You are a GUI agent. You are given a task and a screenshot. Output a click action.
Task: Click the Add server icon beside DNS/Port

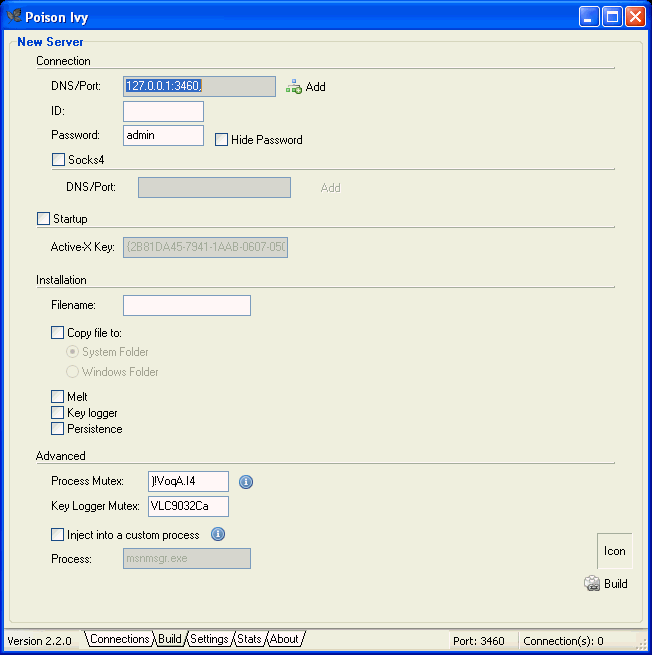coord(294,87)
